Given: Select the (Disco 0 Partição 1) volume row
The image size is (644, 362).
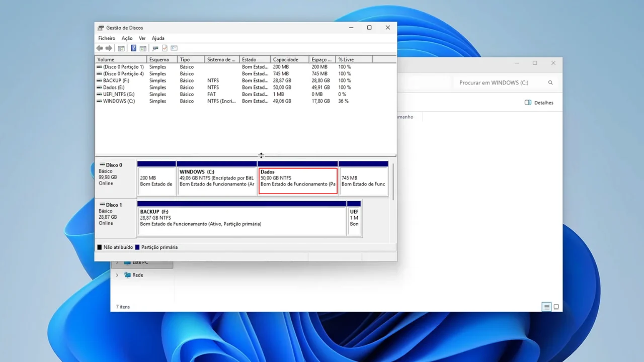Looking at the screenshot, I should (234, 67).
